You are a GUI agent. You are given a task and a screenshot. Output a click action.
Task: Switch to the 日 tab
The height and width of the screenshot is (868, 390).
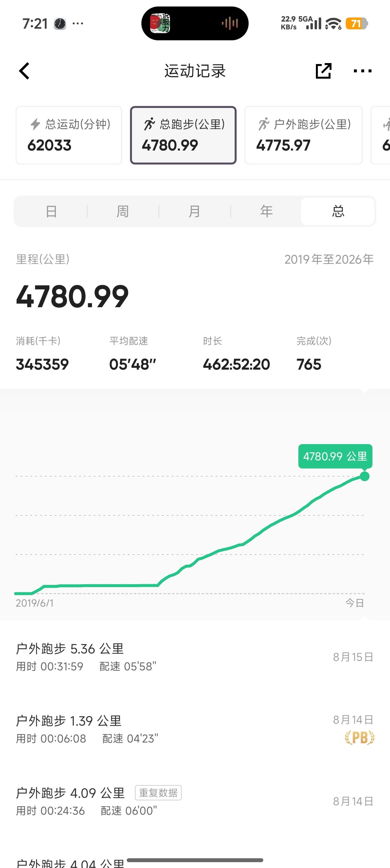pos(51,211)
